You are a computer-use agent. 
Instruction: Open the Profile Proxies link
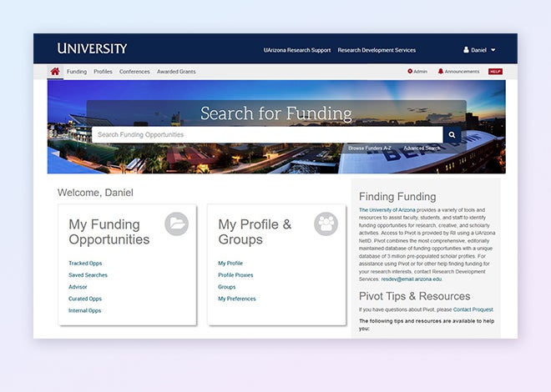[235, 275]
